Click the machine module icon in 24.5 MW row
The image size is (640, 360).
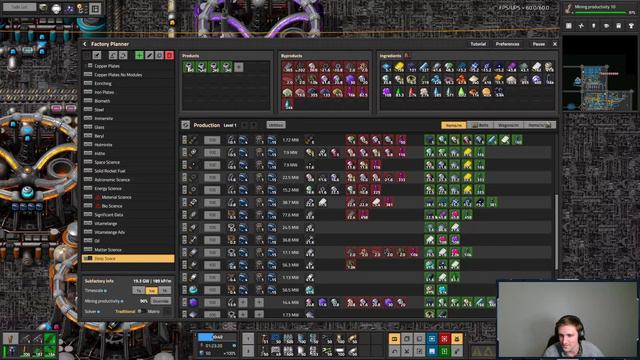(x=243, y=227)
